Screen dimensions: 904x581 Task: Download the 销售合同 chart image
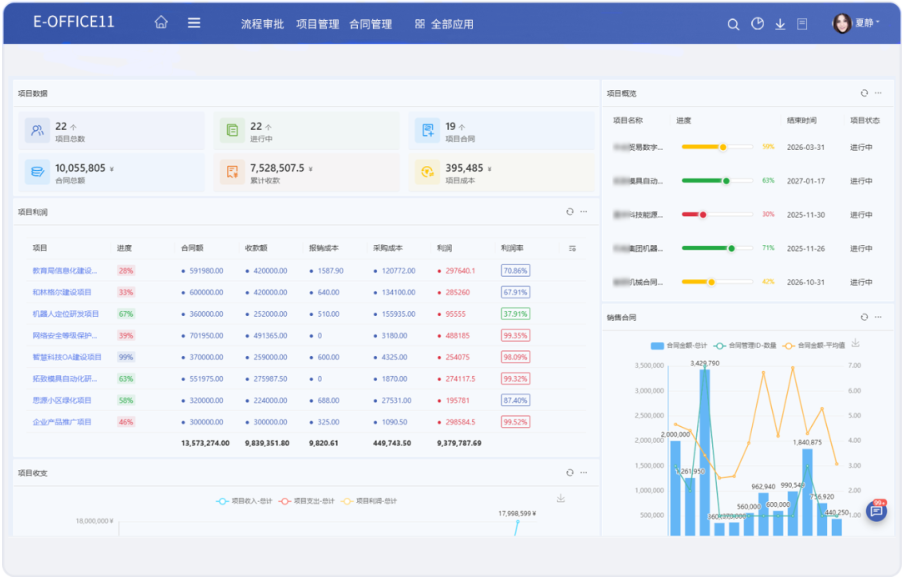click(x=855, y=343)
